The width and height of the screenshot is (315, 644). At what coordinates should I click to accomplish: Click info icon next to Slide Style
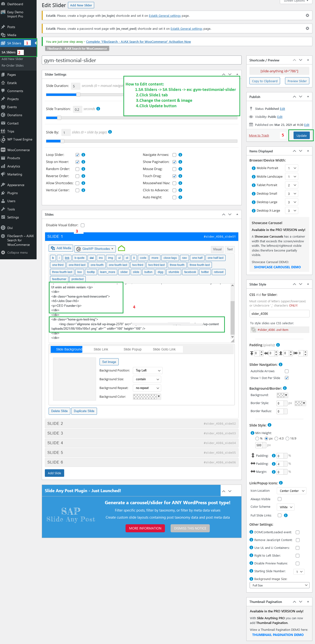tap(269, 425)
